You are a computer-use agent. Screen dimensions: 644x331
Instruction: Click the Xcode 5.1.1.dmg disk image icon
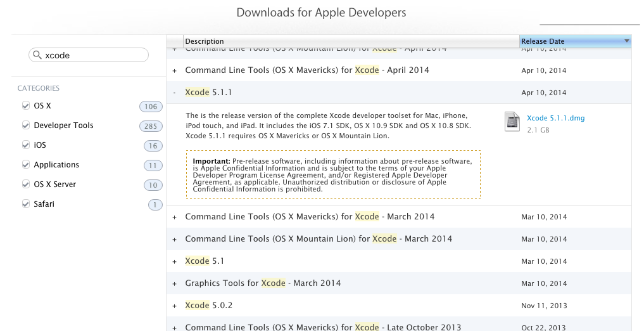pos(512,122)
